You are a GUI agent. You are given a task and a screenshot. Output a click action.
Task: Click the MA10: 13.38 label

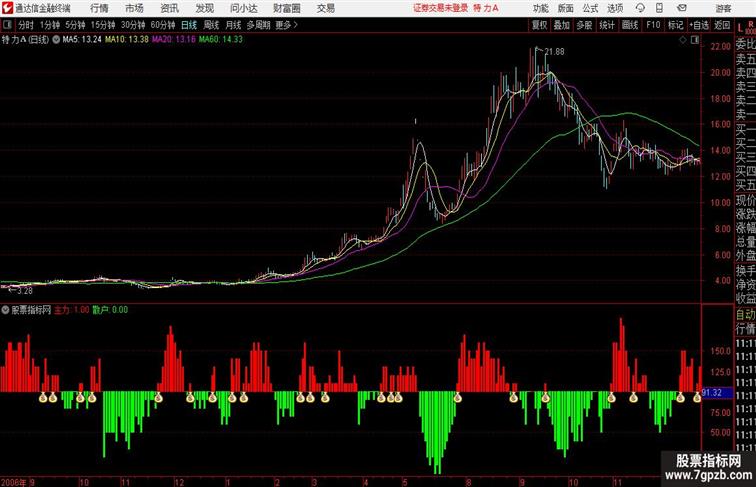click(x=127, y=40)
